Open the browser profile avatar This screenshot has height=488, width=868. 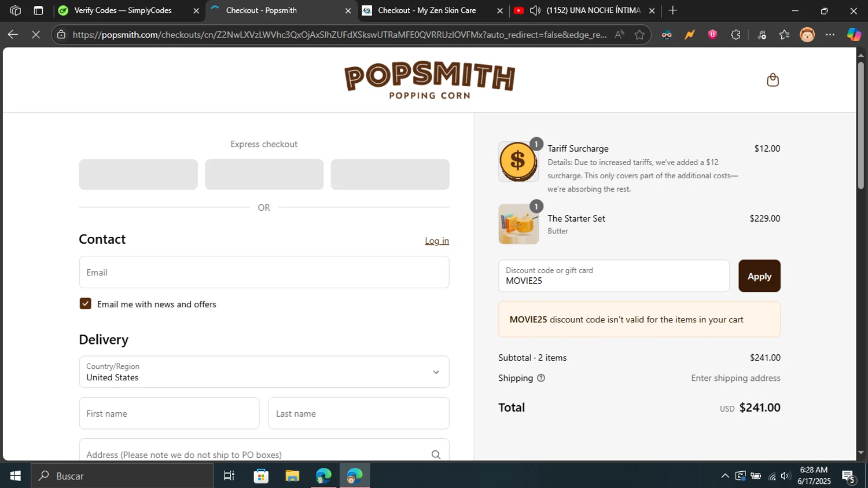tap(807, 35)
